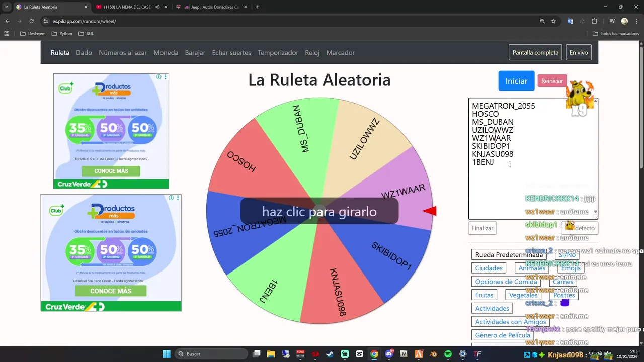Open Spotify from the taskbar

point(448,354)
